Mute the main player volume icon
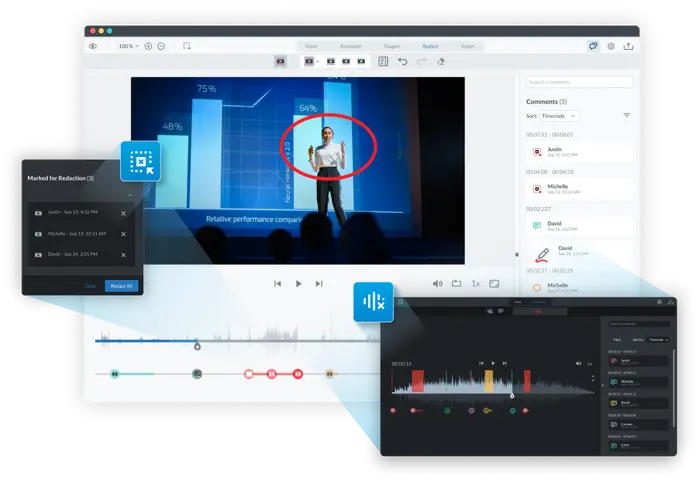The width and height of the screenshot is (700, 480). click(x=438, y=284)
